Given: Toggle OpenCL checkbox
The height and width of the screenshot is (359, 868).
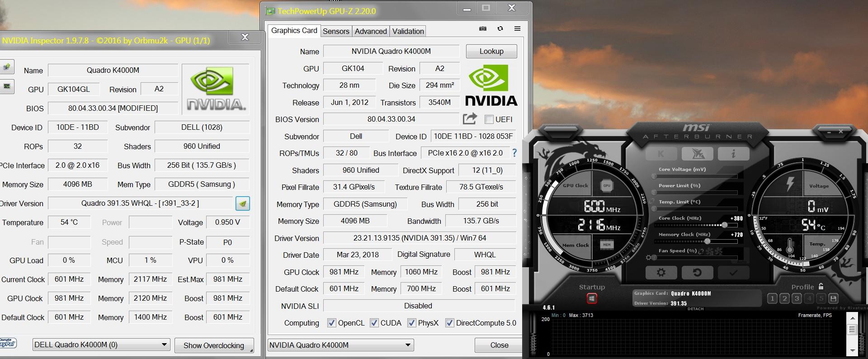Looking at the screenshot, I should pyautogui.click(x=331, y=323).
